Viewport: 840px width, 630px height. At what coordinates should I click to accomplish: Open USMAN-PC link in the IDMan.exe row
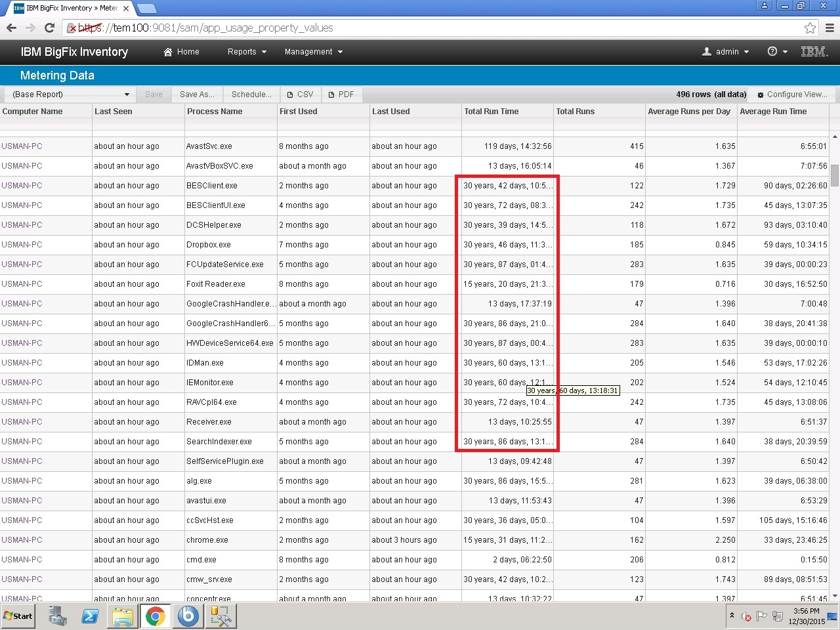click(x=22, y=363)
